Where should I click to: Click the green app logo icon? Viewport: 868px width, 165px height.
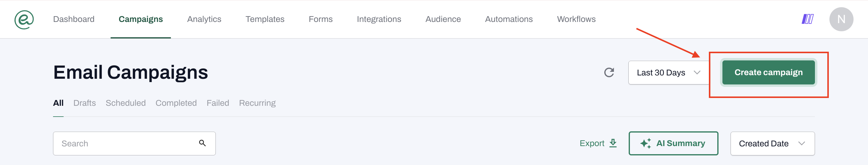[24, 20]
